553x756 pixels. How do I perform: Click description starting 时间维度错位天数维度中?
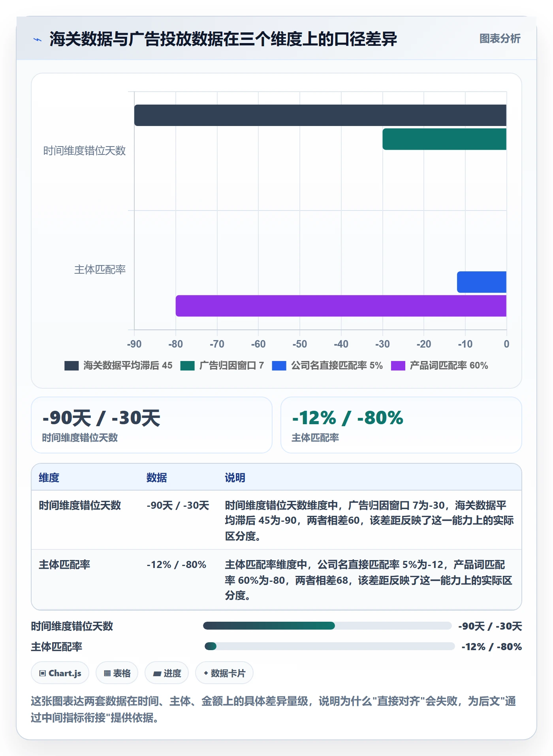[x=369, y=521]
